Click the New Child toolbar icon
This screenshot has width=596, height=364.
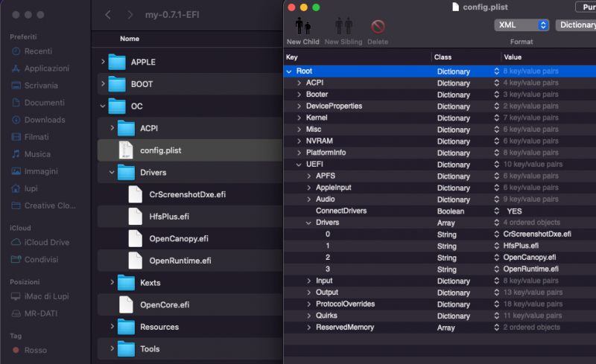(x=303, y=27)
